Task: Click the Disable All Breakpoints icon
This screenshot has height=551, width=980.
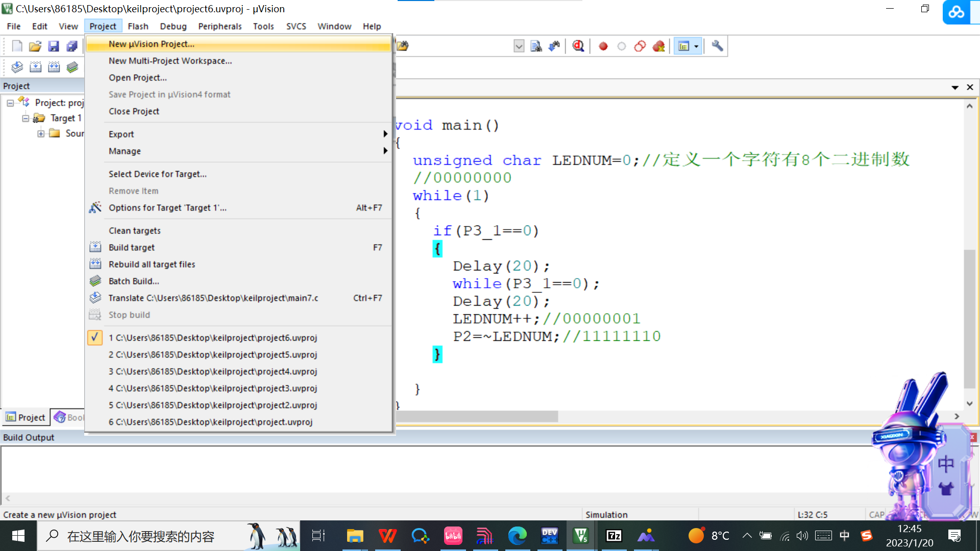Action: coord(640,46)
